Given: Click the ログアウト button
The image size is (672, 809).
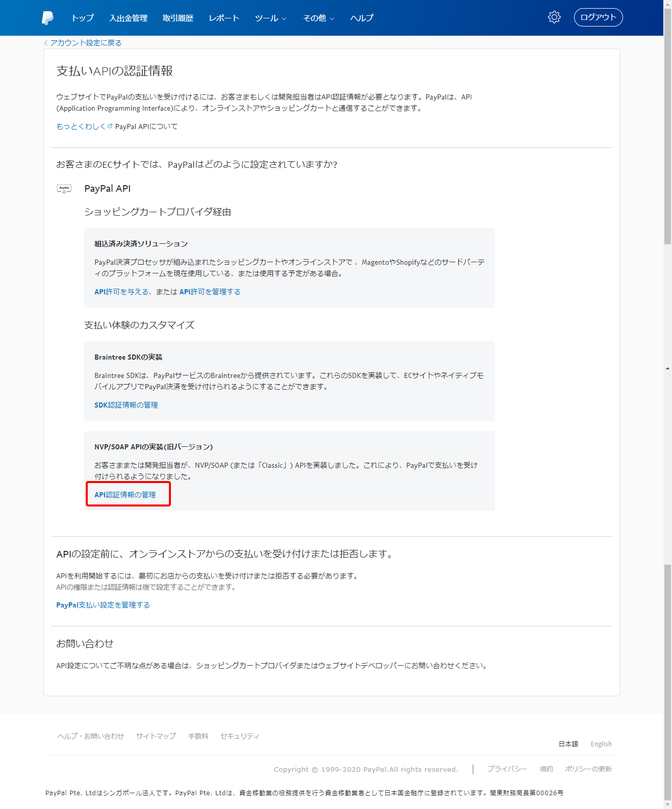Looking at the screenshot, I should (599, 17).
